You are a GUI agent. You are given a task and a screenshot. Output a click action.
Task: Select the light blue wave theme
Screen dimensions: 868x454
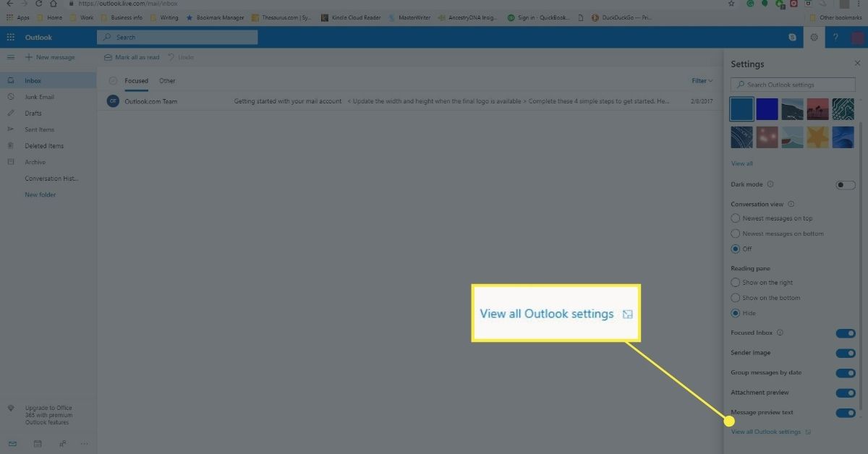click(x=793, y=137)
